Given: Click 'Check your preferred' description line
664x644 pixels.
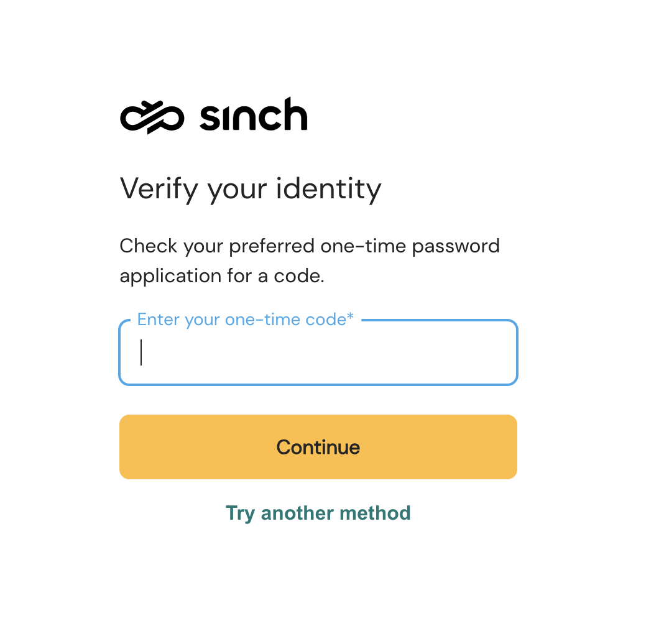Looking at the screenshot, I should tap(309, 246).
